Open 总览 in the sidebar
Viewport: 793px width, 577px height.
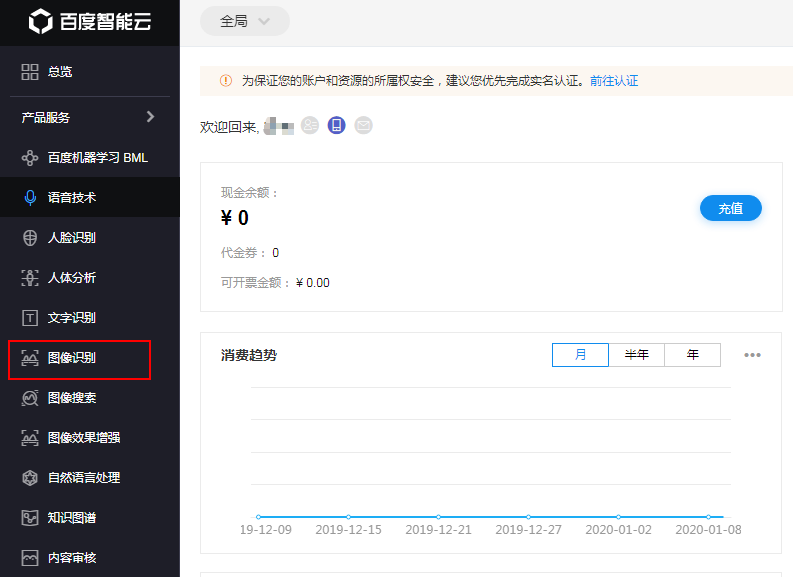[x=90, y=72]
